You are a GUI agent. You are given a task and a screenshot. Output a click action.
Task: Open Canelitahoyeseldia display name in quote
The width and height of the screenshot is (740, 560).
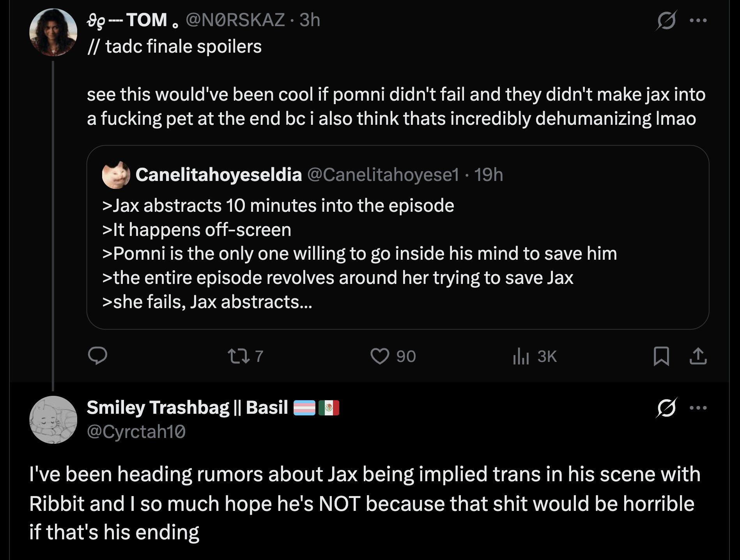pyautogui.click(x=219, y=174)
